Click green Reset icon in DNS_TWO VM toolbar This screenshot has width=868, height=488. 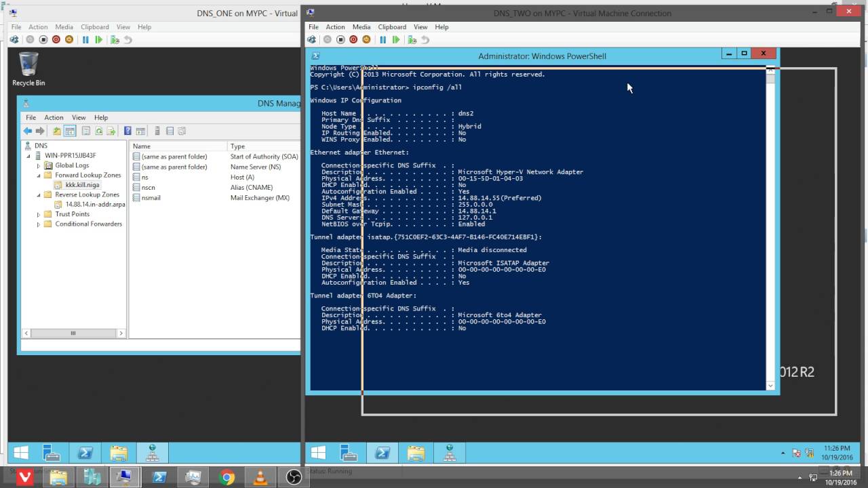[396, 40]
